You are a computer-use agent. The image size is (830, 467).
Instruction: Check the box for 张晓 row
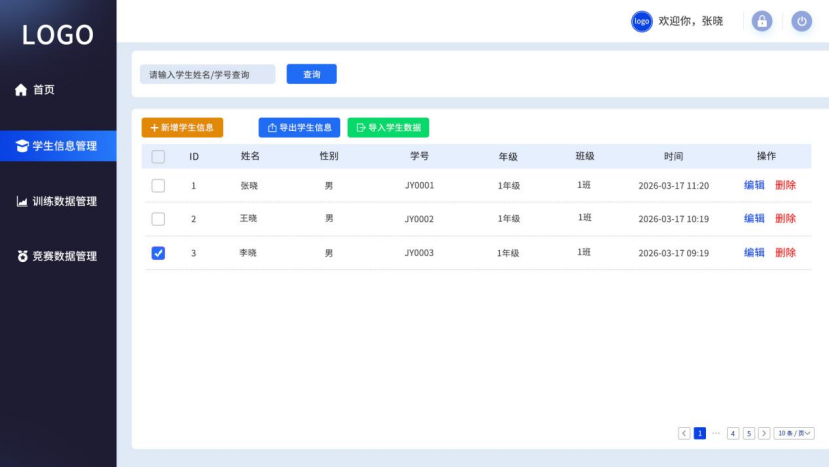coord(158,186)
